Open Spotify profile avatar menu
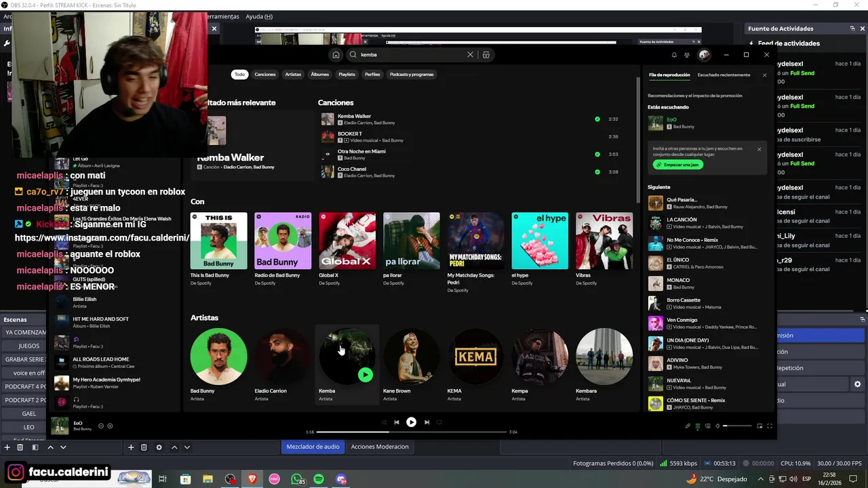This screenshot has height=488, width=868. coord(705,55)
